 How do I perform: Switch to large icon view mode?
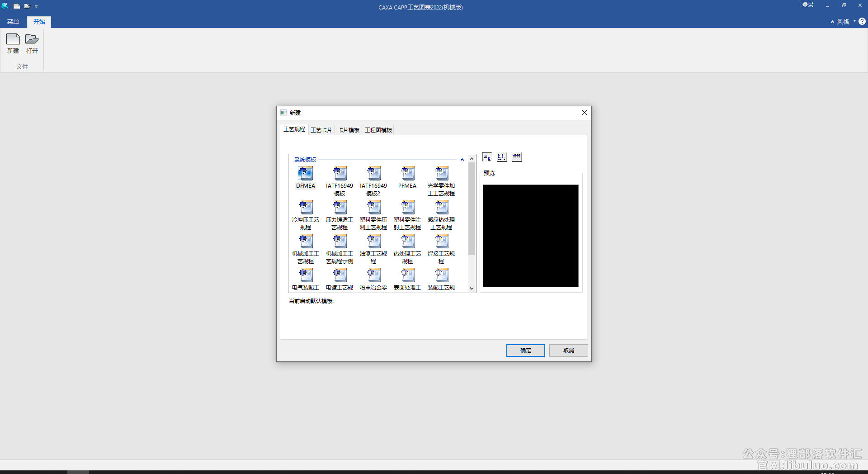[487, 157]
